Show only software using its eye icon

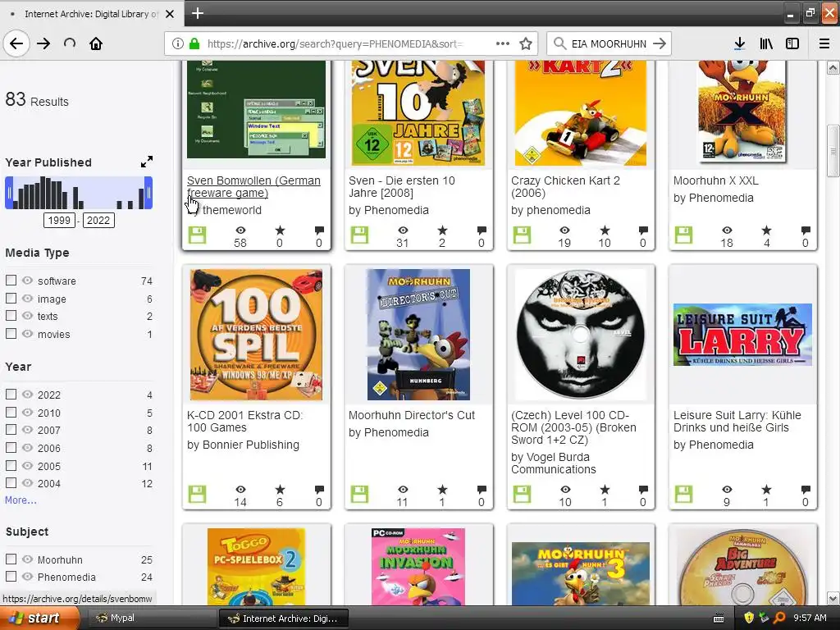(27, 281)
